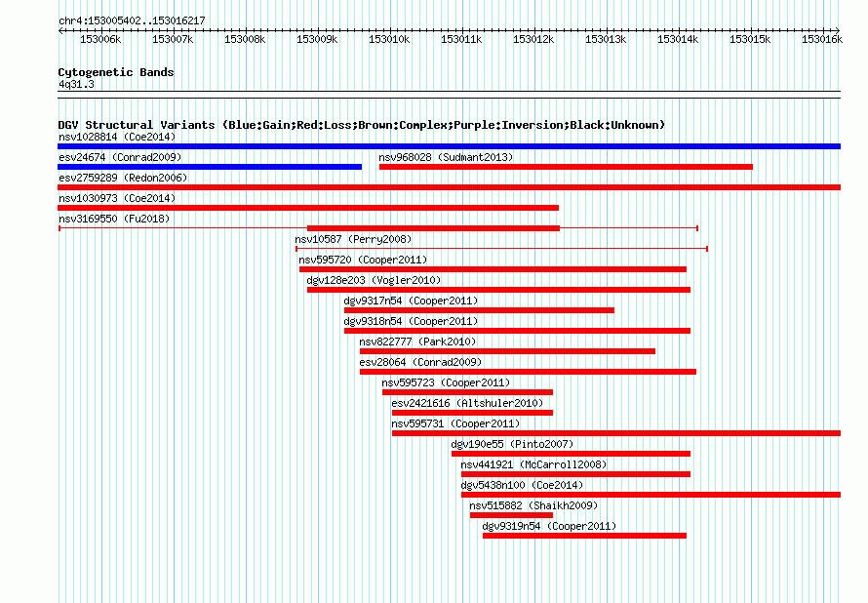This screenshot has height=603, width=868.
Task: Click the DGV Structural Variants track title
Action: pos(362,125)
